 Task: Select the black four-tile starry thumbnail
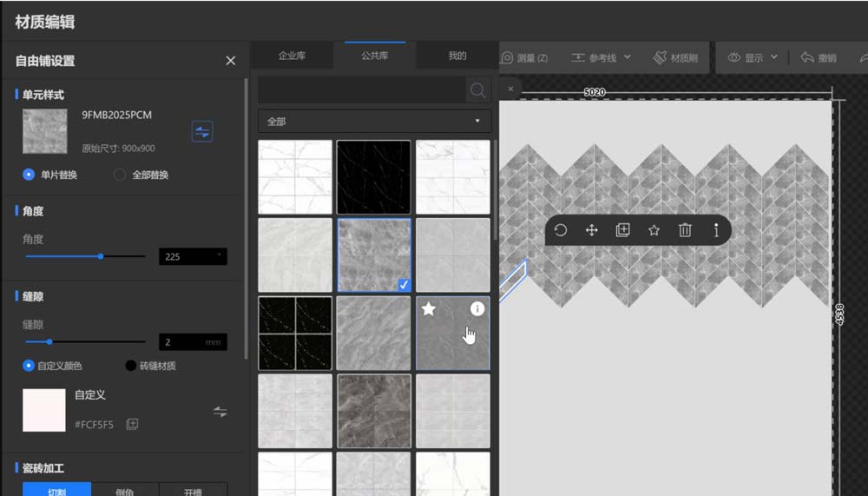[x=295, y=333]
